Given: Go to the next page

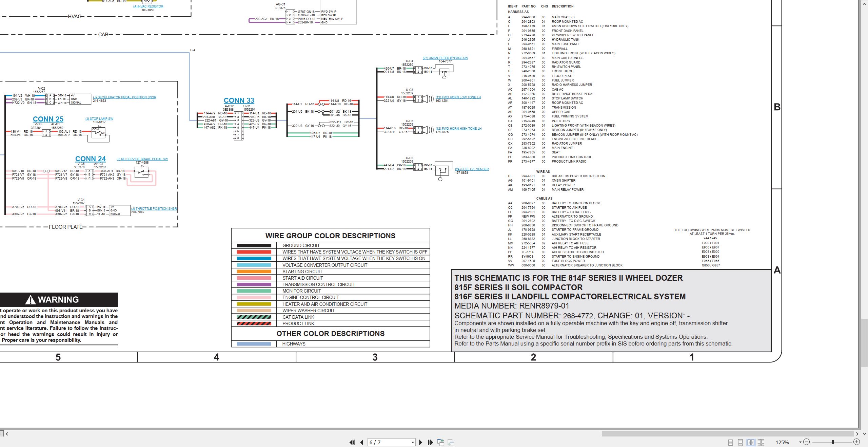Looking at the screenshot, I should coord(421,442).
